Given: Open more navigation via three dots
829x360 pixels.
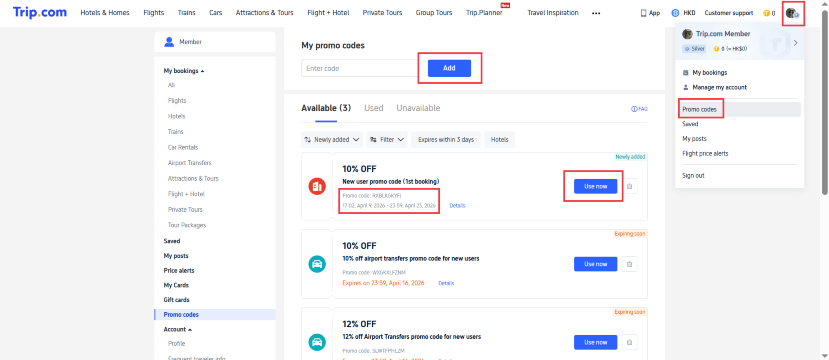Looking at the screenshot, I should click(x=596, y=13).
